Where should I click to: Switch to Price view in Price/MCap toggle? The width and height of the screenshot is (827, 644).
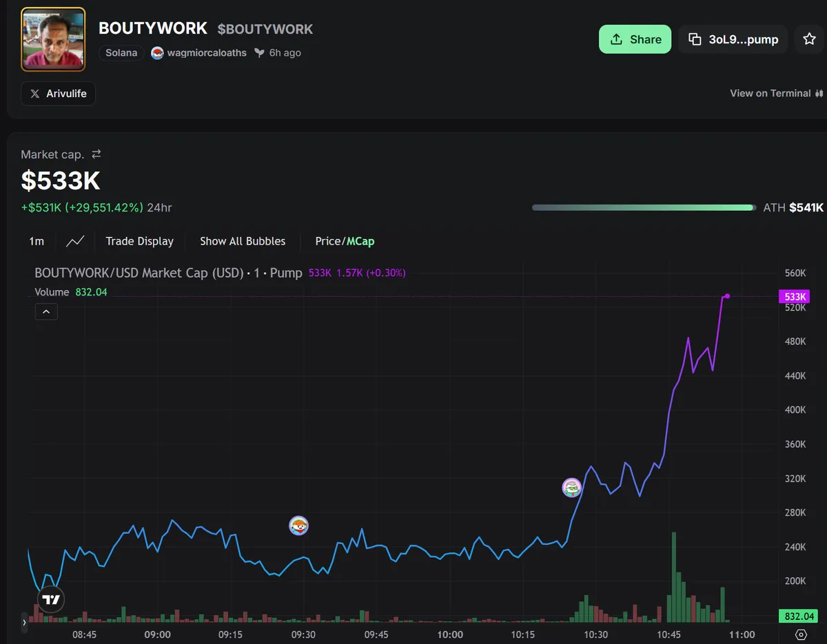point(328,241)
